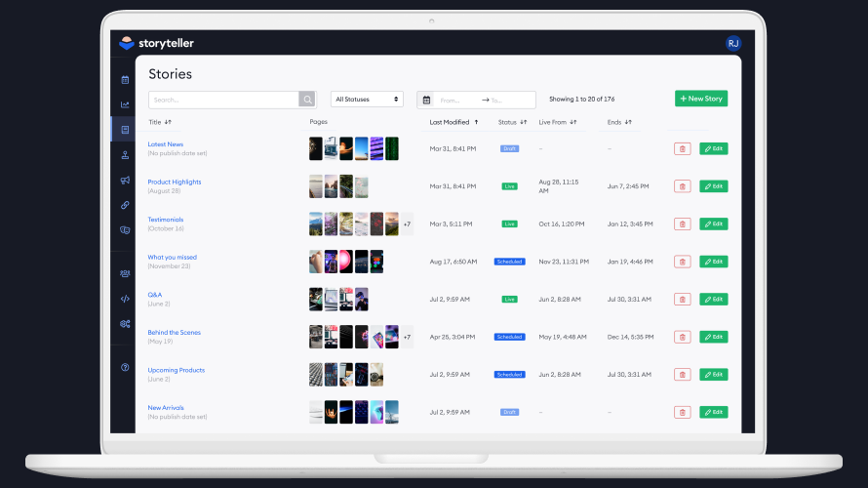Screen dimensions: 868x488
Task: Open the megaphone icon in sidebar
Action: pyautogui.click(x=125, y=180)
